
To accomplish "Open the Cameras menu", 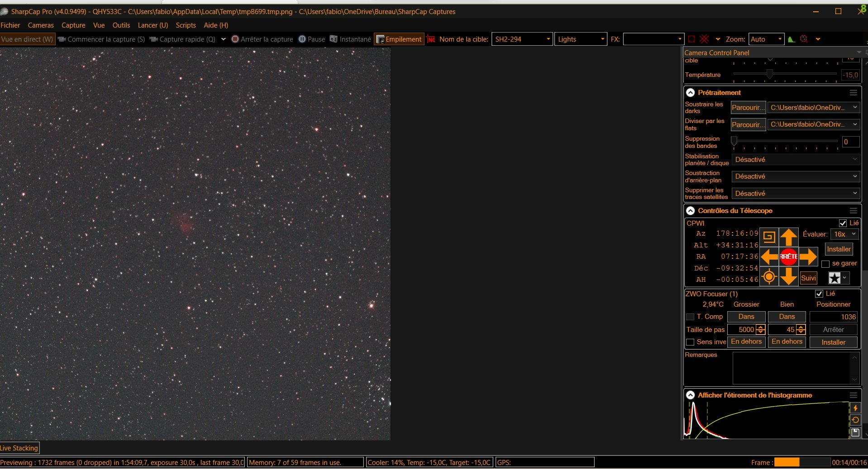I will pyautogui.click(x=41, y=25).
